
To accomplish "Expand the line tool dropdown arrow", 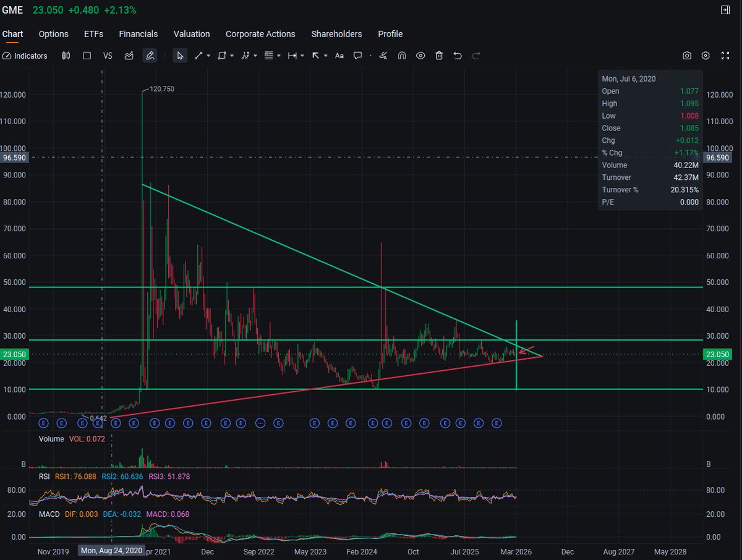I will [208, 56].
